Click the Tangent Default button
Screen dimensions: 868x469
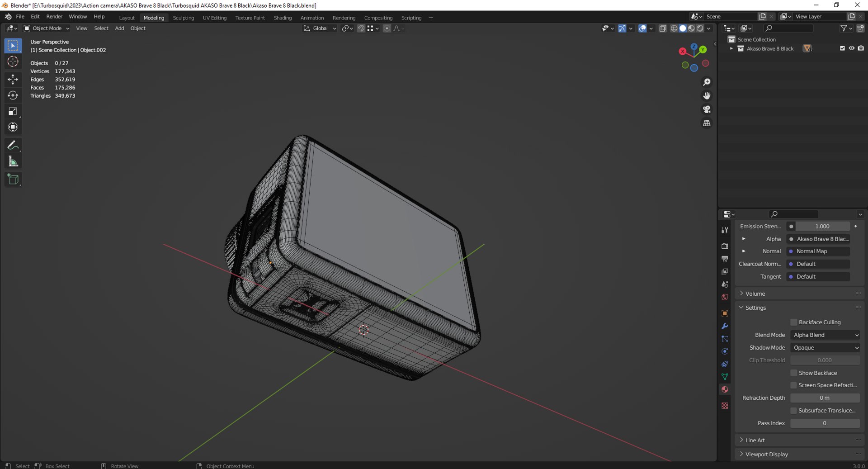[818, 276]
